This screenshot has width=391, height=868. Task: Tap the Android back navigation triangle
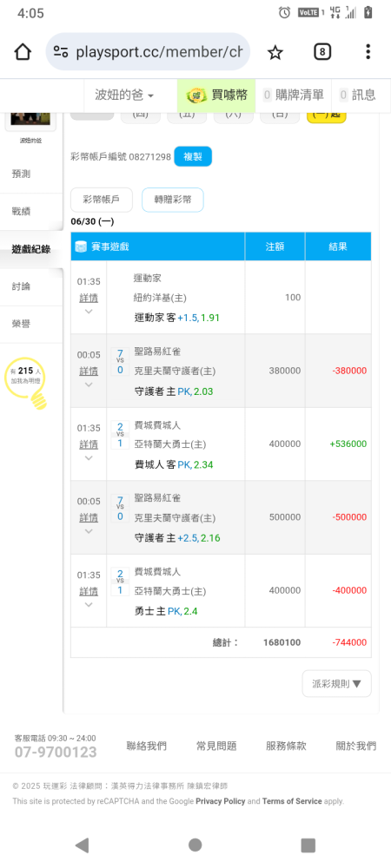tap(82, 845)
